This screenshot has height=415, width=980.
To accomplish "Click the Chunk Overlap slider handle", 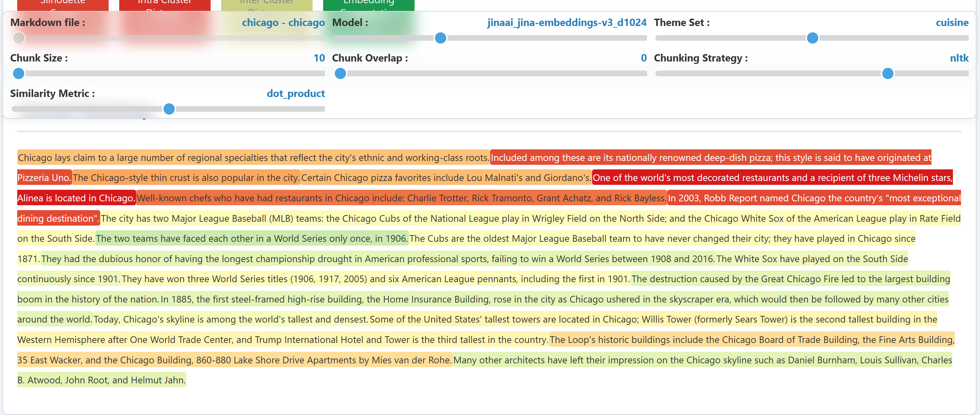I will [340, 73].
